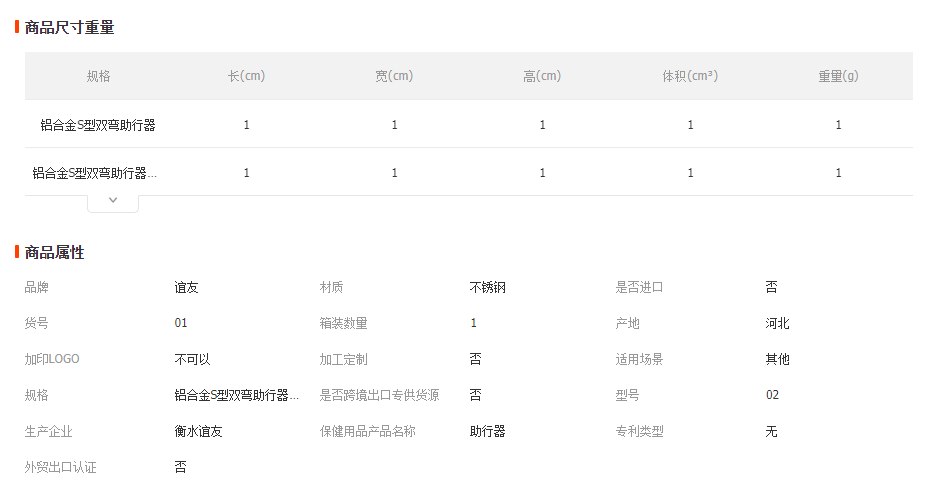Expand the size table with chevron arrow
The width and height of the screenshot is (935, 483).
pos(113,202)
